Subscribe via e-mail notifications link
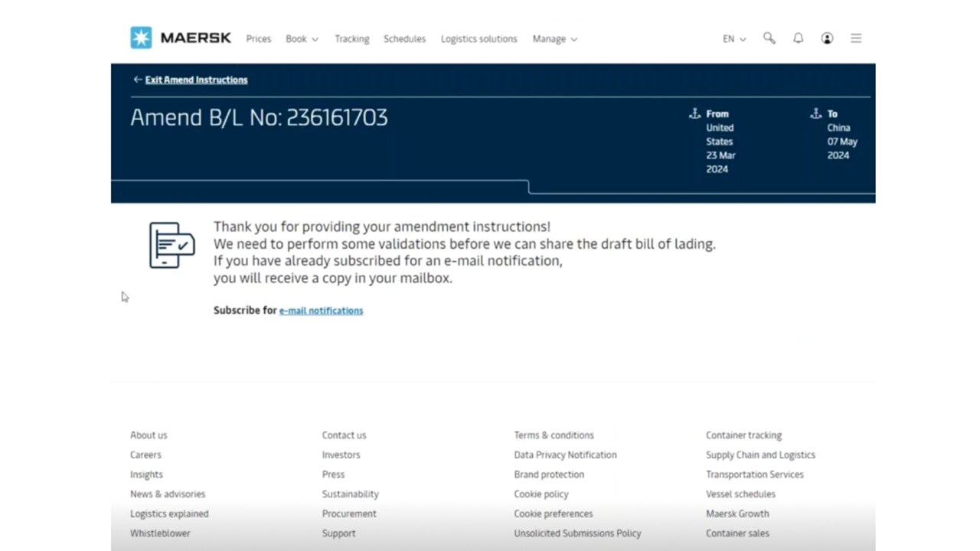 [321, 311]
